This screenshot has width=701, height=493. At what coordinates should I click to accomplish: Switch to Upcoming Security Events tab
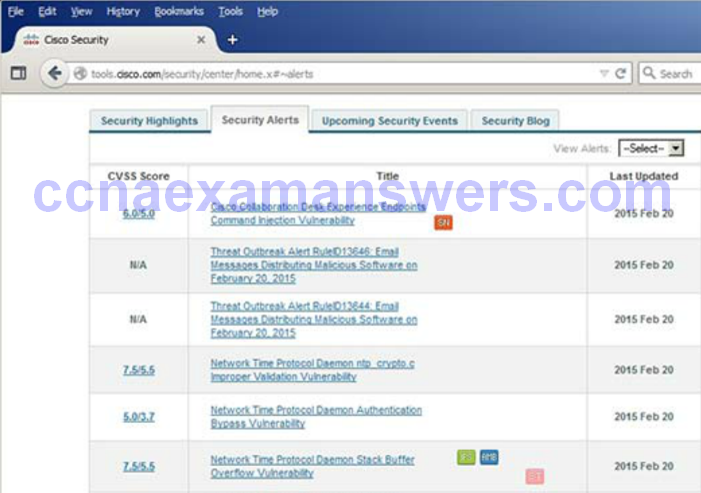click(x=389, y=121)
